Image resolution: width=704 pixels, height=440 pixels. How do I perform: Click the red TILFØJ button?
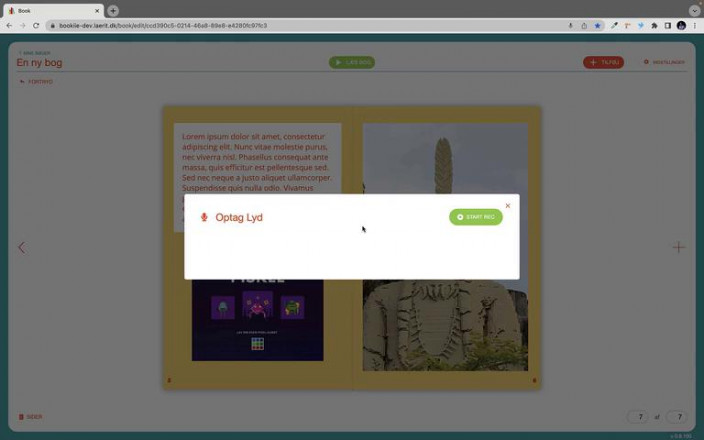(x=603, y=62)
